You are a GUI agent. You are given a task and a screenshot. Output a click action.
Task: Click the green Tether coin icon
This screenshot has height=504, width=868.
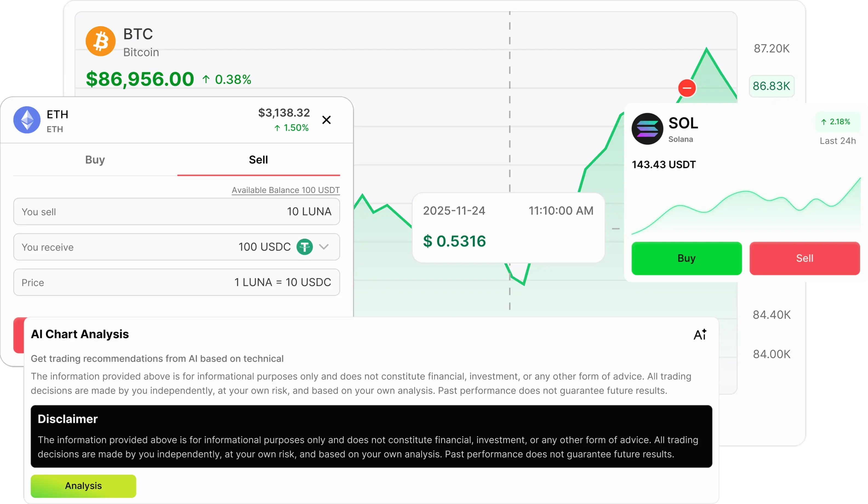(x=304, y=247)
